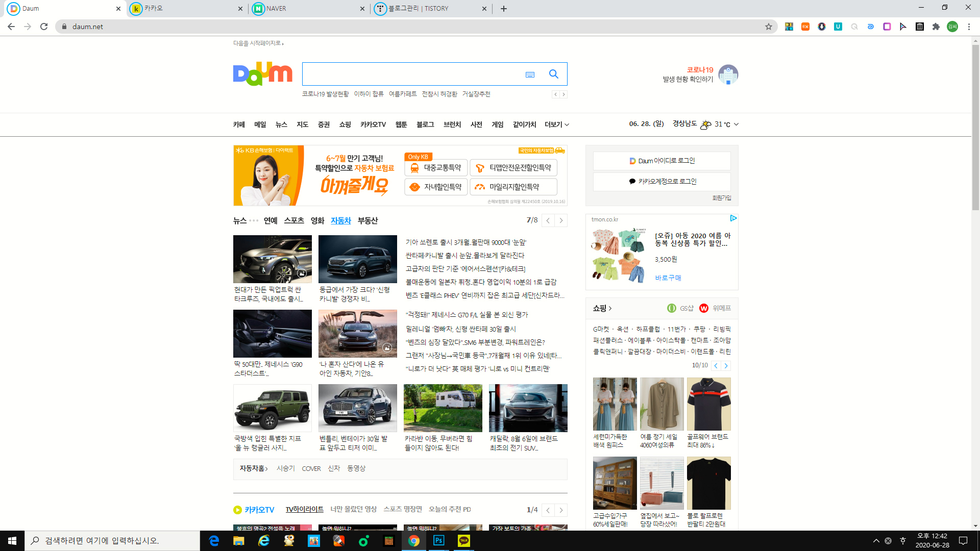Click the Daum logo

(262, 74)
